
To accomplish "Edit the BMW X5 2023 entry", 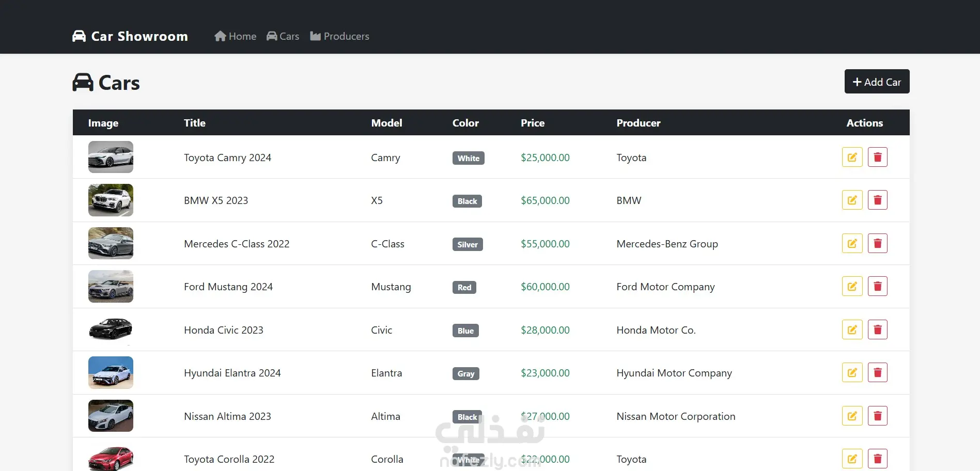I will 852,200.
